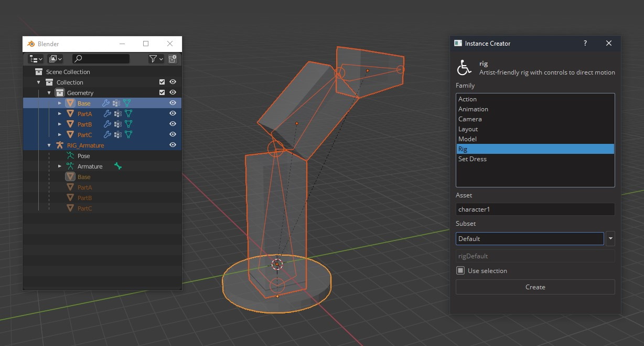Click the Armature bone icon

click(118, 166)
